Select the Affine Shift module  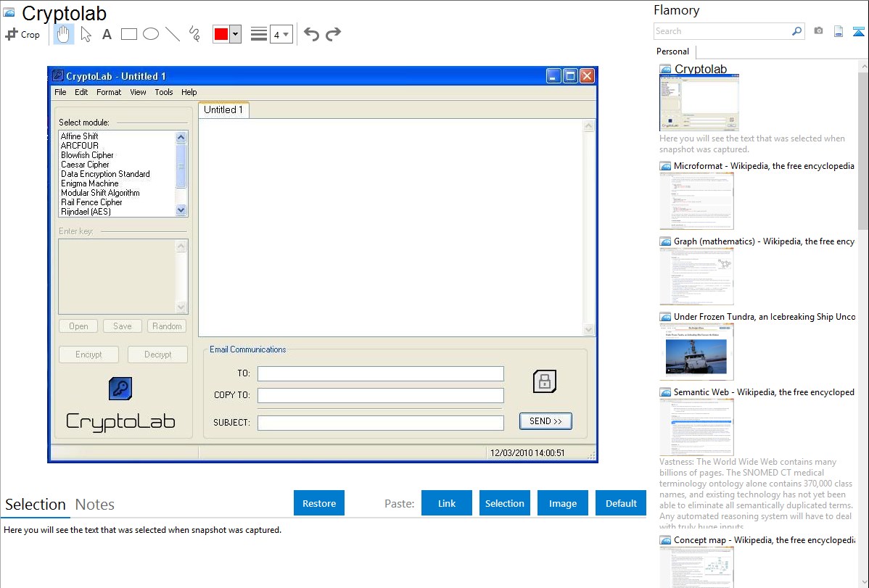(x=79, y=136)
